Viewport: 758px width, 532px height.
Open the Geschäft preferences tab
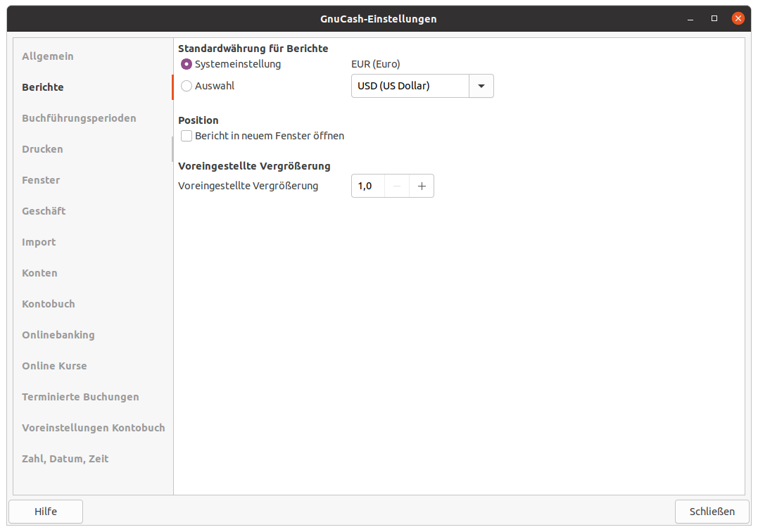coord(44,211)
